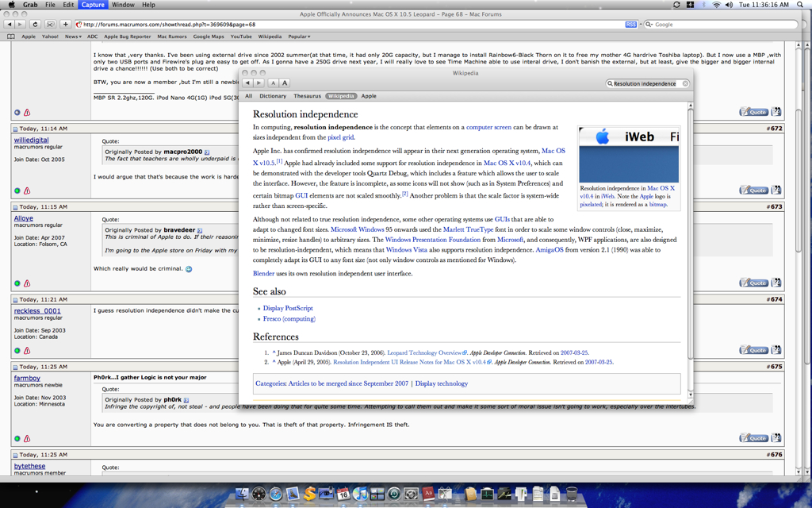Follow the 'Windows Presentation Foundation' link
The height and width of the screenshot is (508, 812).
(433, 240)
